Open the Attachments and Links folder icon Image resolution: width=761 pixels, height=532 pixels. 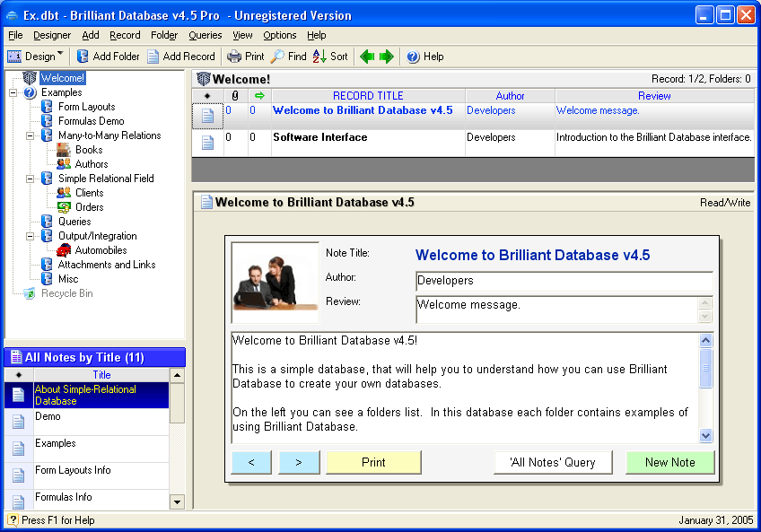pyautogui.click(x=47, y=265)
